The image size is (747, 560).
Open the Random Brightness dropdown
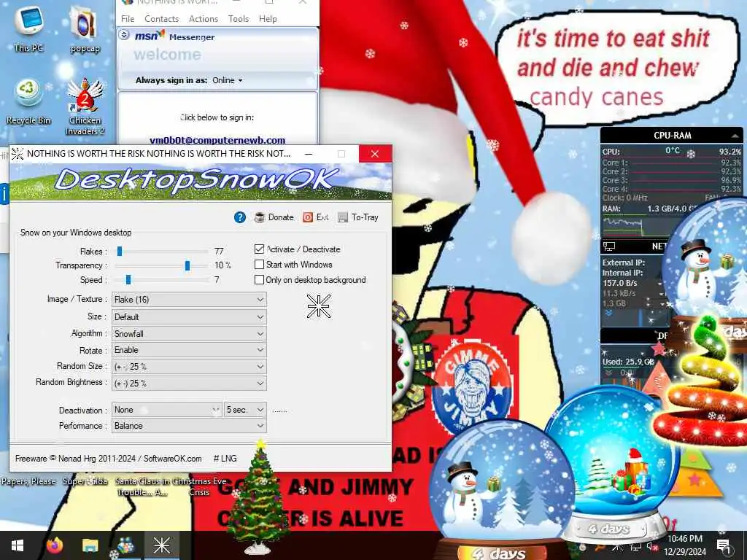[189, 384]
